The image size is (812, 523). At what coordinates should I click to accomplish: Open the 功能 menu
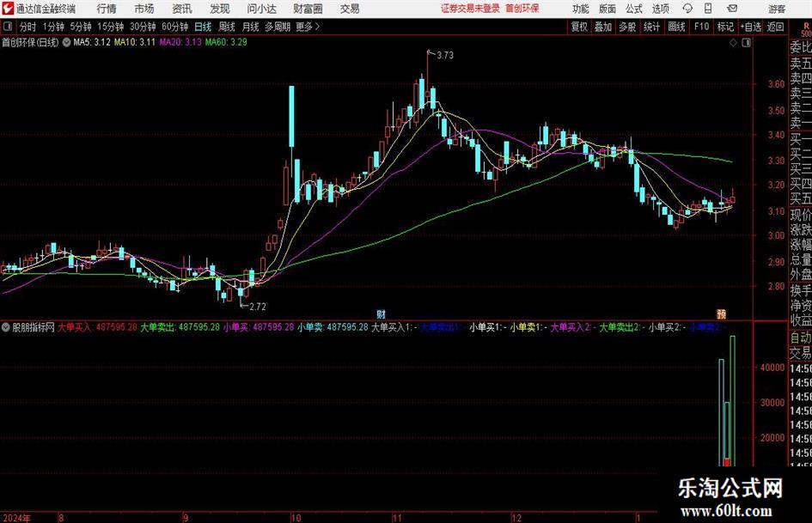pyautogui.click(x=581, y=9)
